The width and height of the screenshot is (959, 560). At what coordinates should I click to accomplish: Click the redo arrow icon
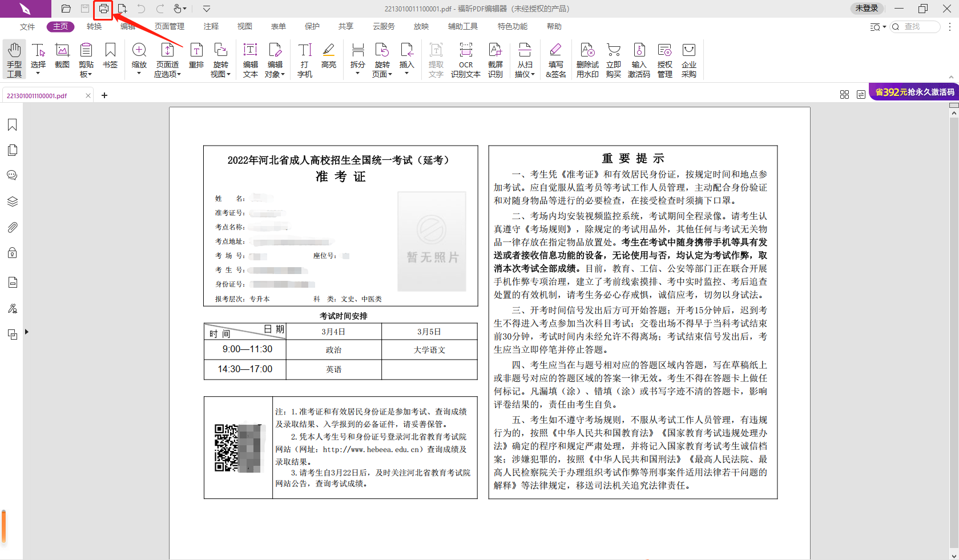(160, 9)
